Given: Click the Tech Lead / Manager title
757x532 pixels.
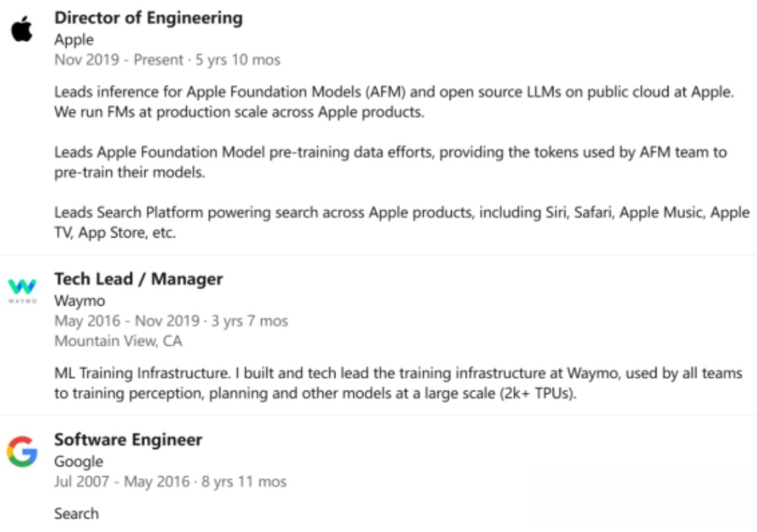Looking at the screenshot, I should tap(139, 279).
